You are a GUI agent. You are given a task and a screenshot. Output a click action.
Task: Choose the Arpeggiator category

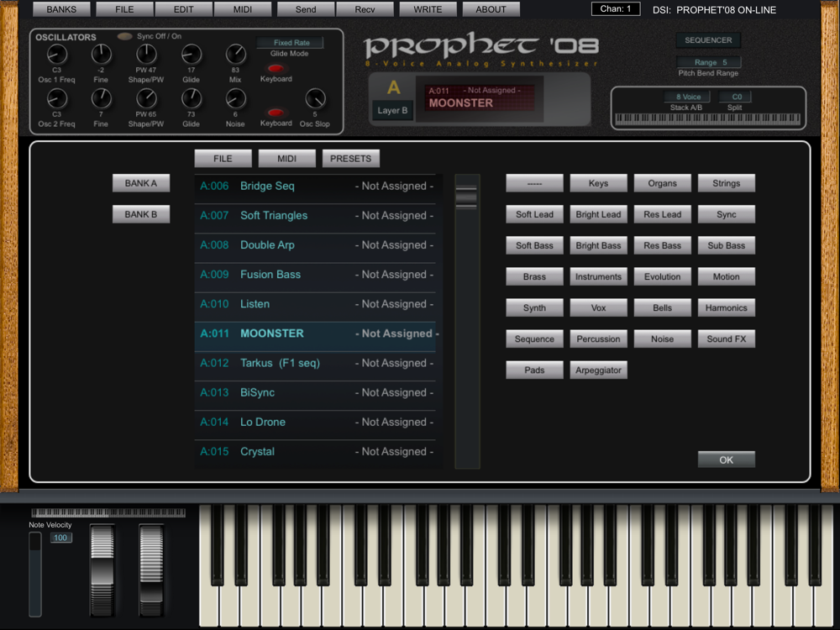[x=598, y=370]
